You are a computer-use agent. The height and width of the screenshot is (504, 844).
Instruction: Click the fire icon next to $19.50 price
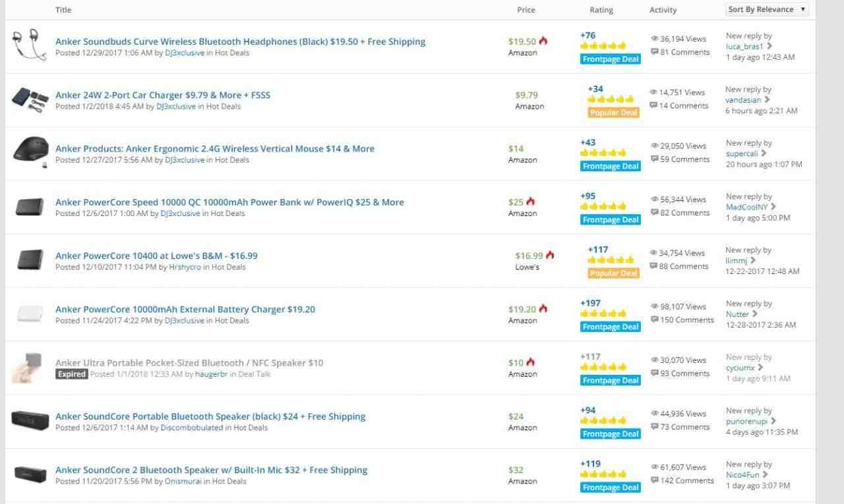click(543, 41)
